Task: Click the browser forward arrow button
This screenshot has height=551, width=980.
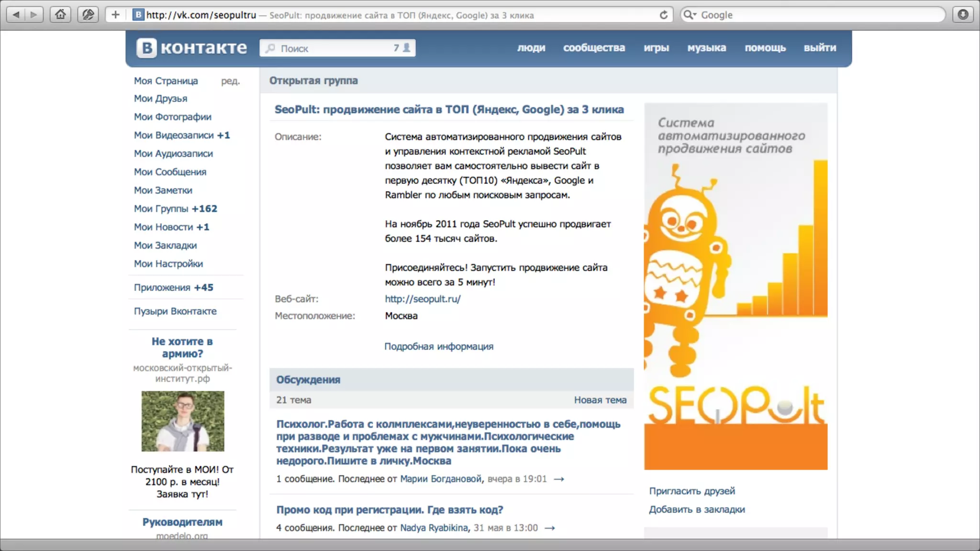Action: [33, 15]
